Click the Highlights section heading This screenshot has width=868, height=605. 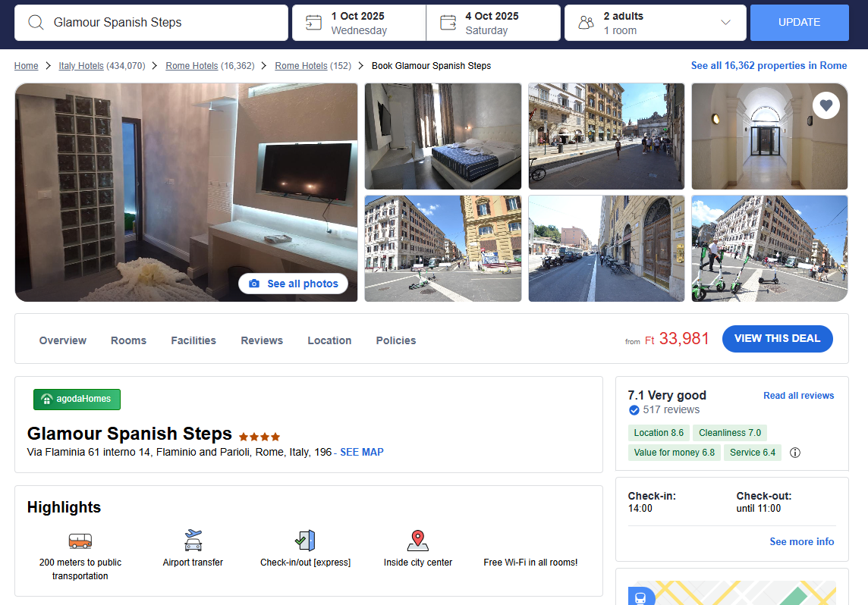coord(64,508)
